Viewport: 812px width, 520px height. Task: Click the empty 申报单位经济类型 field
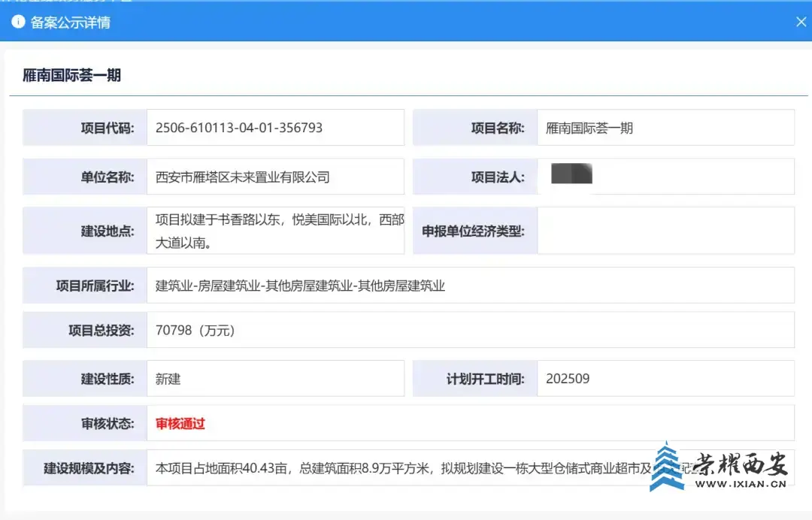[665, 231]
